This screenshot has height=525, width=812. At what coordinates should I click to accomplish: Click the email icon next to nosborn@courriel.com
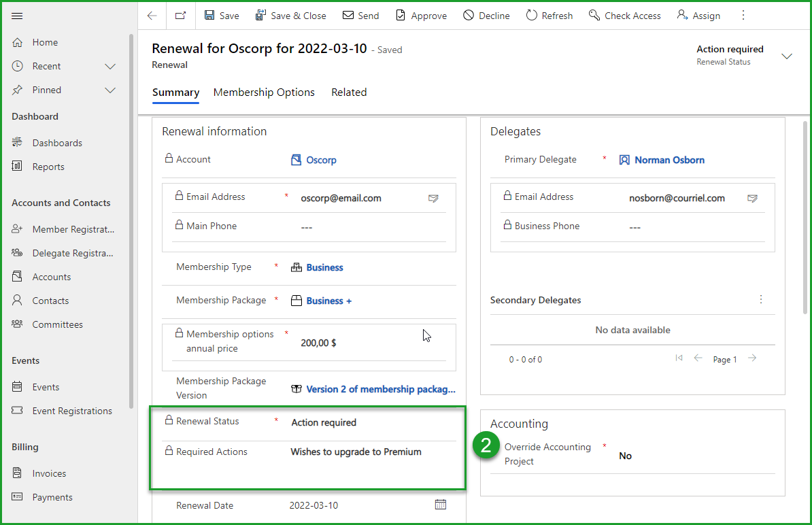click(x=752, y=199)
